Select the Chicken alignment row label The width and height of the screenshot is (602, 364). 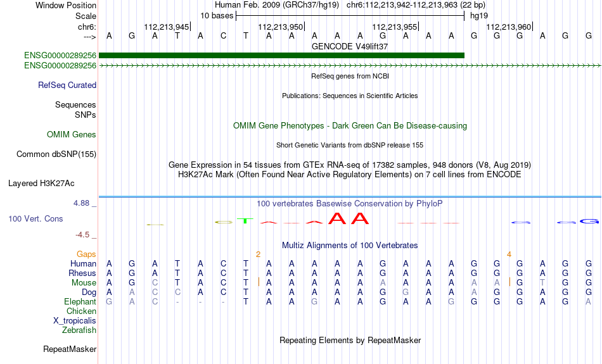tap(81, 311)
